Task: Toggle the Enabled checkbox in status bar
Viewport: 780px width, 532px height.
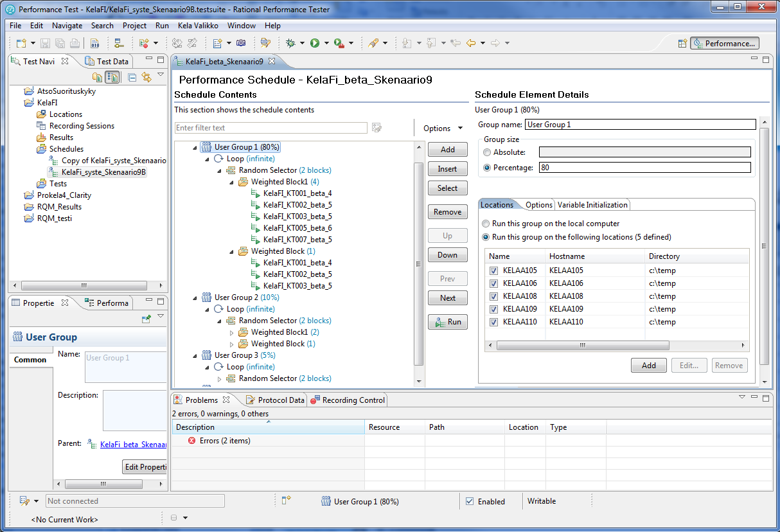Action: click(470, 501)
